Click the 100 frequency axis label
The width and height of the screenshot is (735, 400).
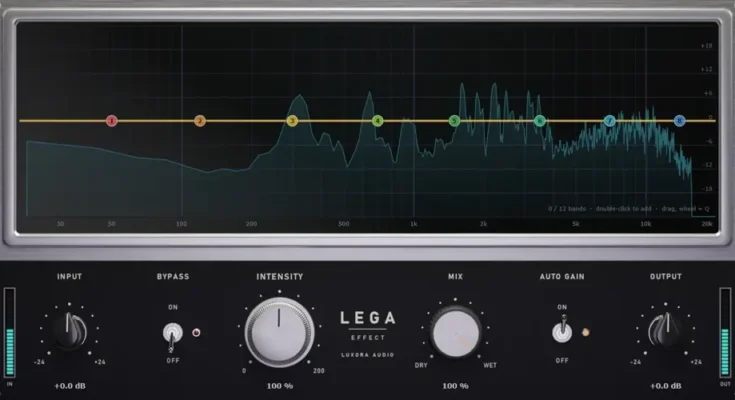(x=181, y=224)
